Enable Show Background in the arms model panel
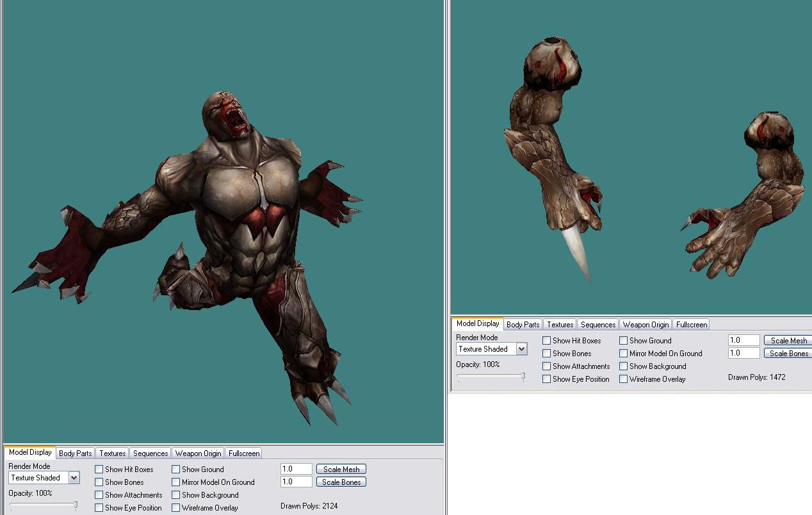 (623, 366)
